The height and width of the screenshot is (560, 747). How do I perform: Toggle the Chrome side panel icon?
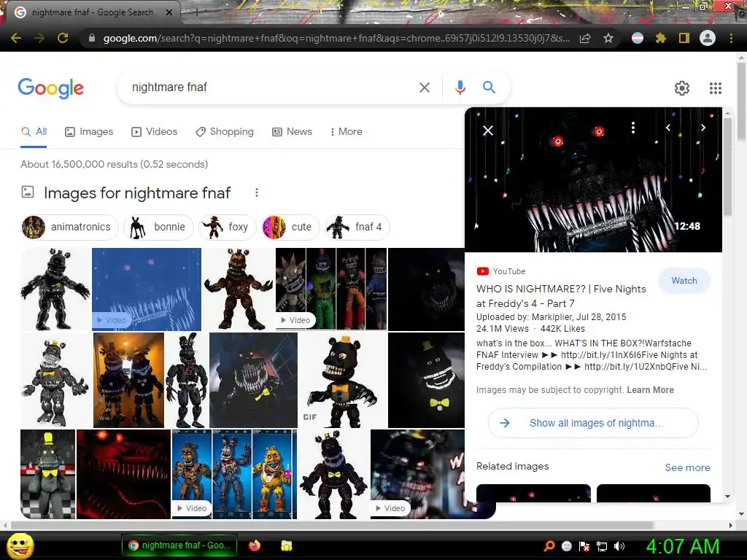pos(684,38)
